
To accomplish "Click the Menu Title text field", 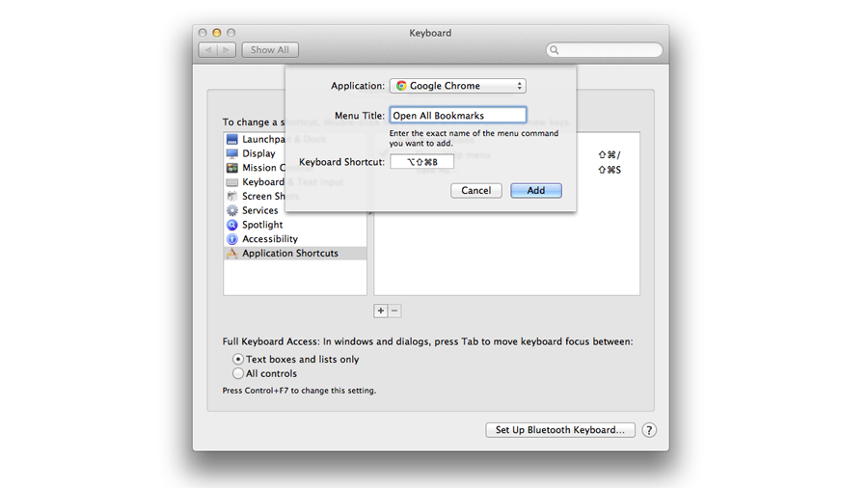I will pyautogui.click(x=458, y=115).
